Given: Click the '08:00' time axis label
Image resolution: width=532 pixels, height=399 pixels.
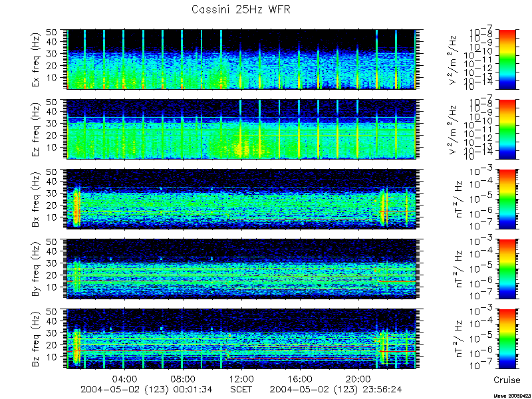Looking at the screenshot, I should [183, 378].
